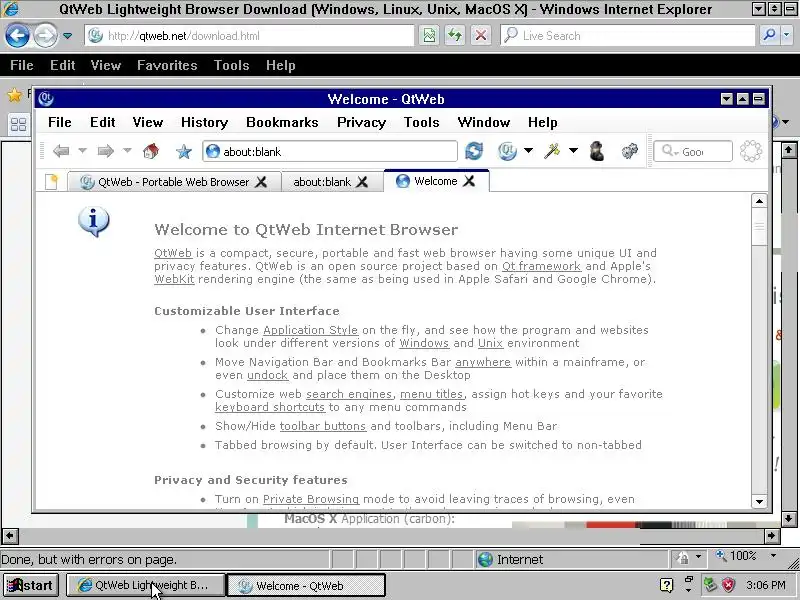Screen dimensions: 800x600
Task: Click IE Quick Tabs grid icon
Action: point(18,124)
